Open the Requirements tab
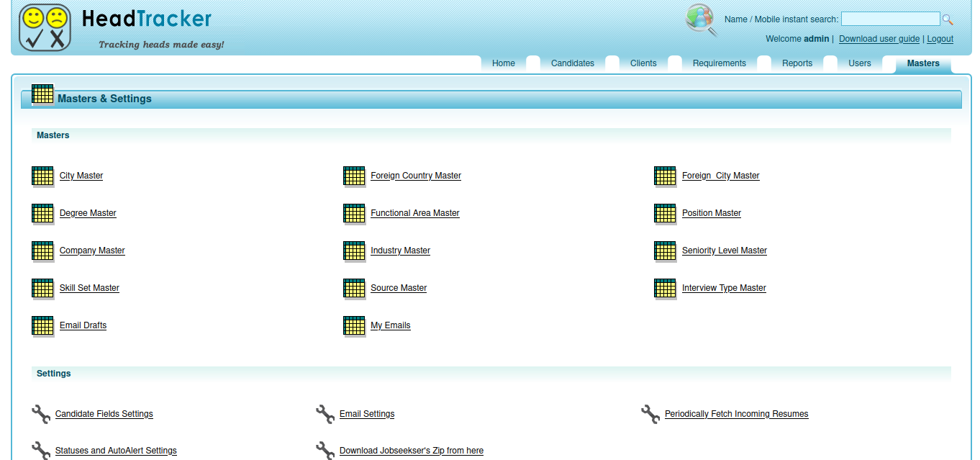 pyautogui.click(x=720, y=63)
